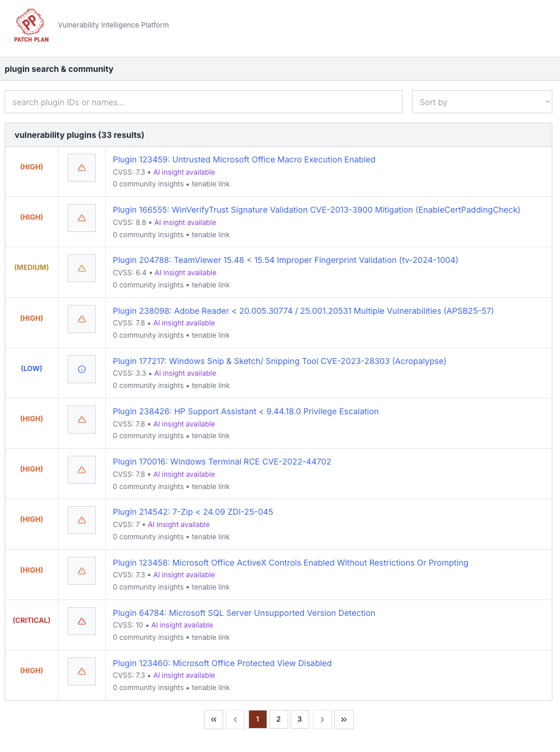This screenshot has height=752, width=560.
Task: Select warning icon for Plugin 123459 row
Action: [x=82, y=168]
